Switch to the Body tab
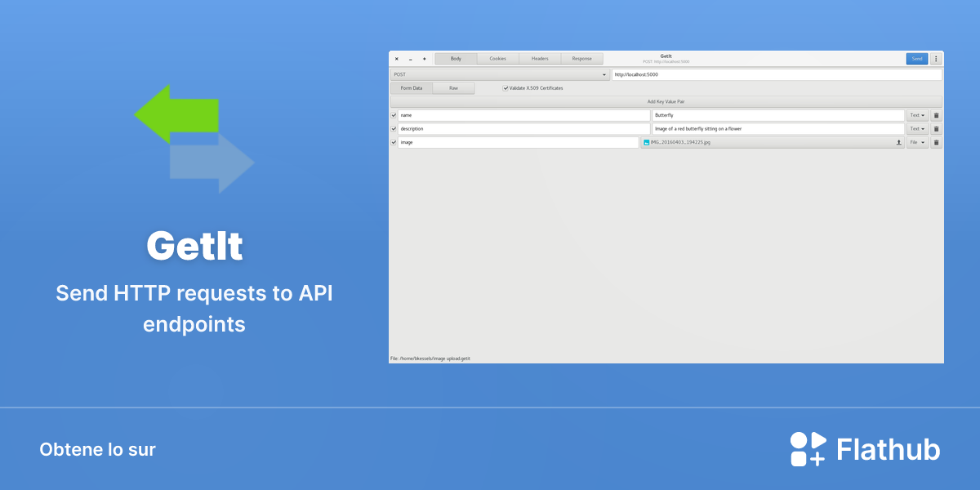 tap(456, 59)
